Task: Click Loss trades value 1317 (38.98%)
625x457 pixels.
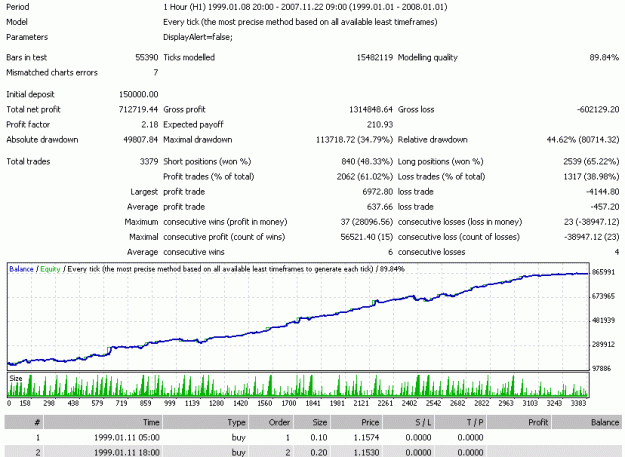Action: [x=591, y=177]
